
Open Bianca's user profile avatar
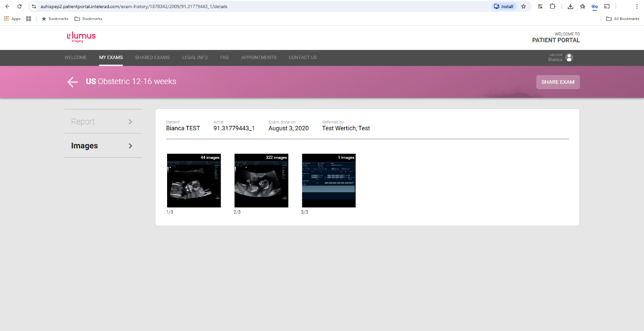pyautogui.click(x=569, y=57)
